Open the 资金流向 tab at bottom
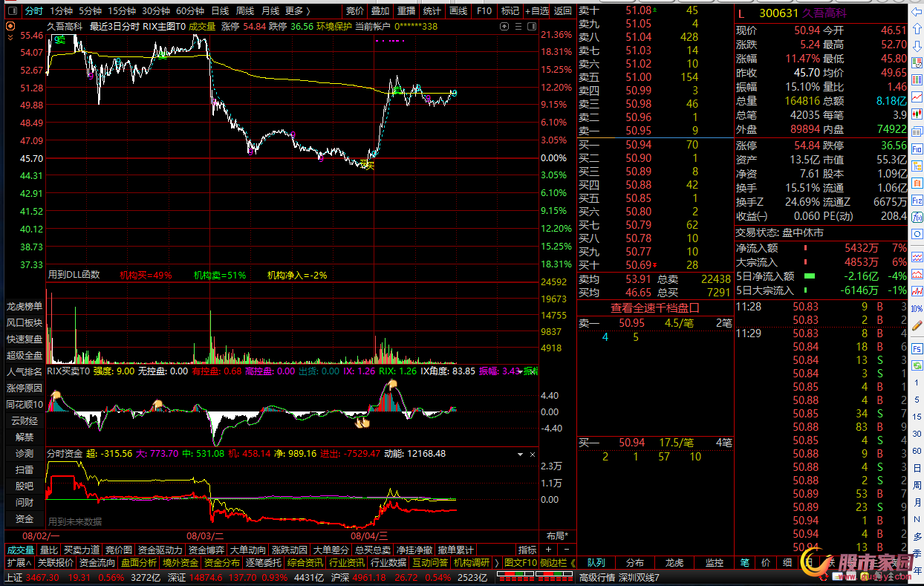 [x=97, y=563]
